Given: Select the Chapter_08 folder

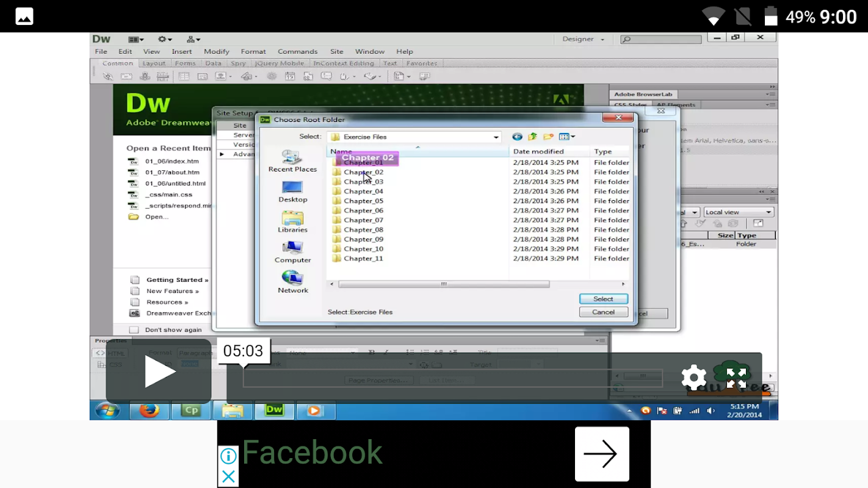Looking at the screenshot, I should click(x=363, y=230).
